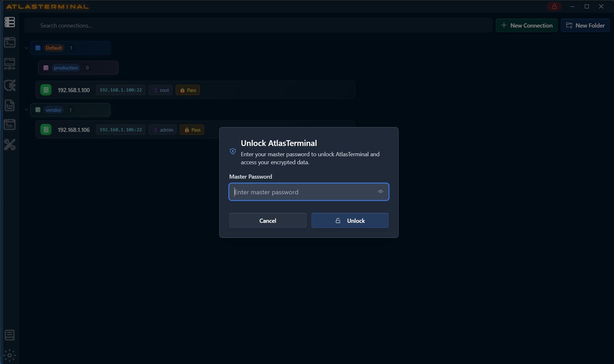The height and width of the screenshot is (364, 614).
Task: Collapse the Default connection group
Action: (x=26, y=47)
